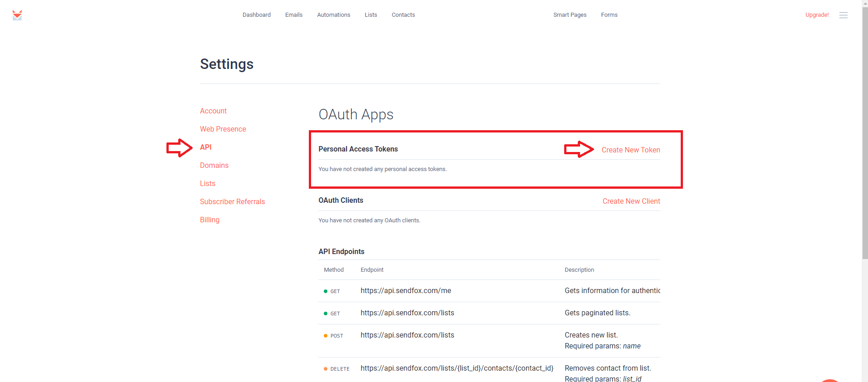
Task: Go to Billing settings
Action: (210, 220)
